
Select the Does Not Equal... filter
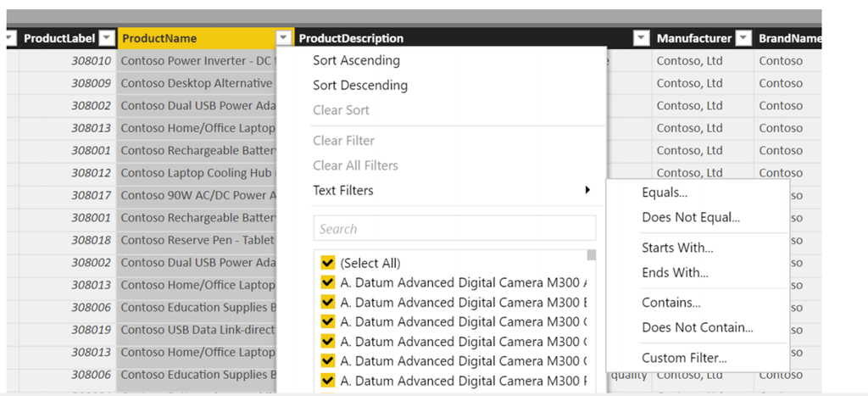691,217
